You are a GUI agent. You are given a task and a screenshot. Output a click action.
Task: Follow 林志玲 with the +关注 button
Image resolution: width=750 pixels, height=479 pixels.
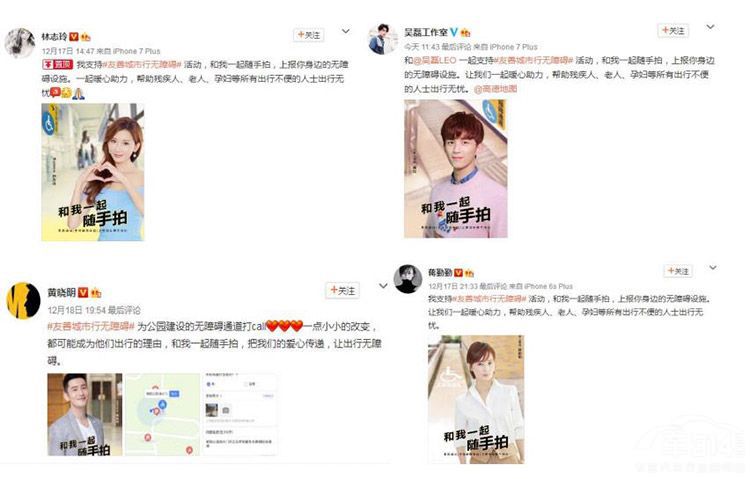click(309, 35)
